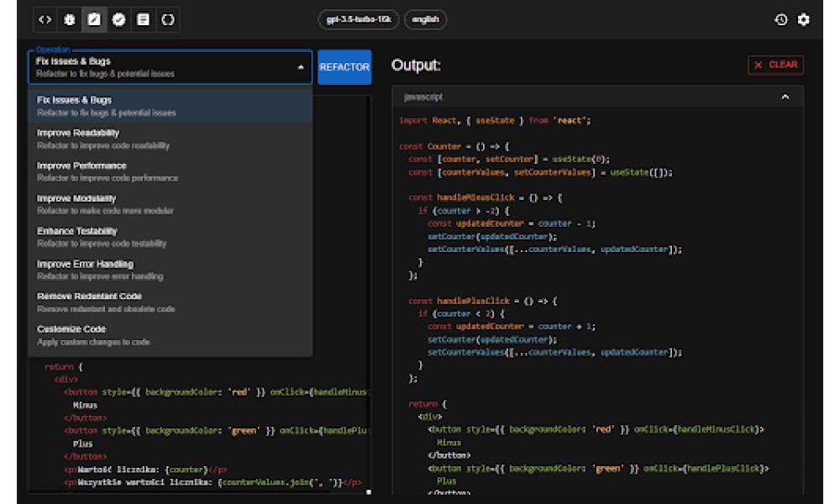Click the english language chip
The height and width of the screenshot is (504, 840).
point(425,20)
